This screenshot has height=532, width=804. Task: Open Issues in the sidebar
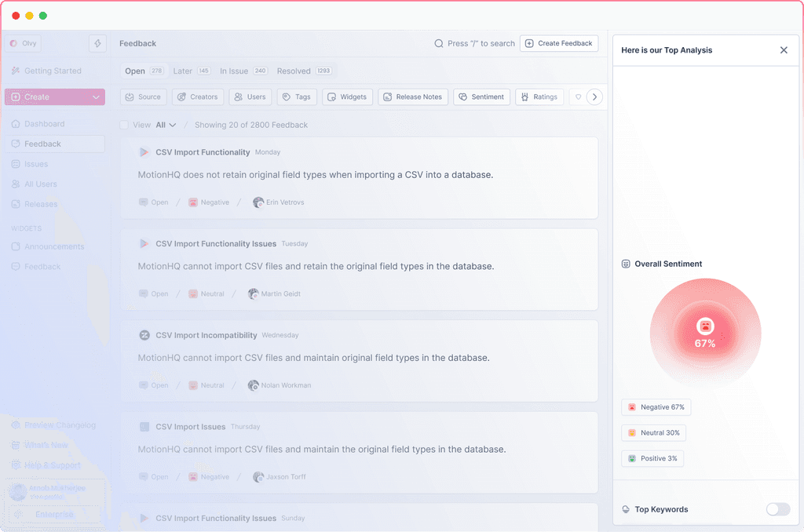coord(30,164)
